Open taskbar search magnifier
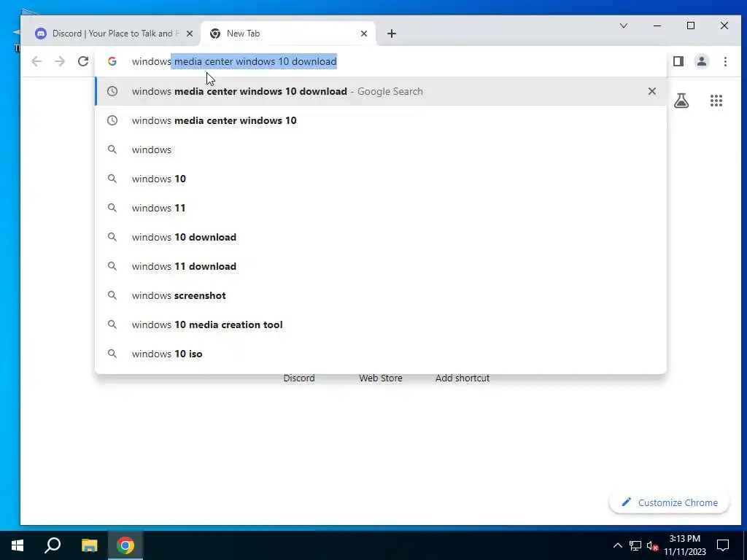The image size is (747, 560). point(53,545)
